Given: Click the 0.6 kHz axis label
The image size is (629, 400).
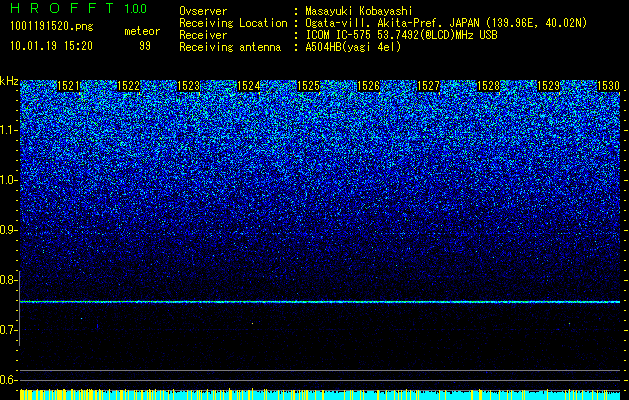Looking at the screenshot, I should click(9, 380).
